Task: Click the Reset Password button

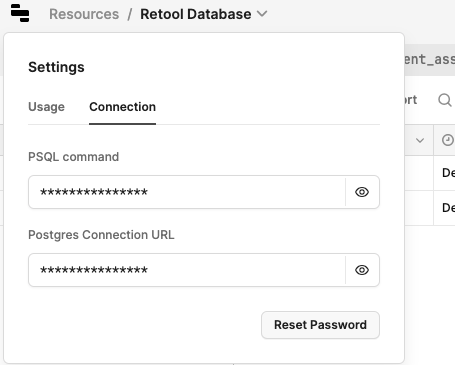Action: tap(320, 325)
